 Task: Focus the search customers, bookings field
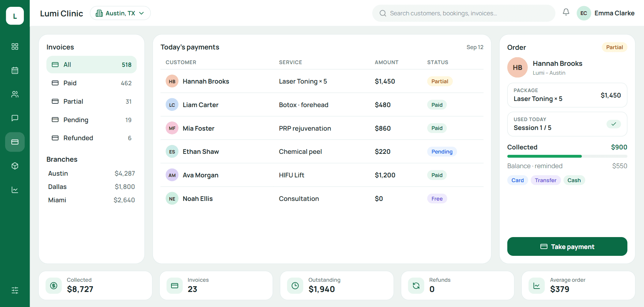pos(464,13)
